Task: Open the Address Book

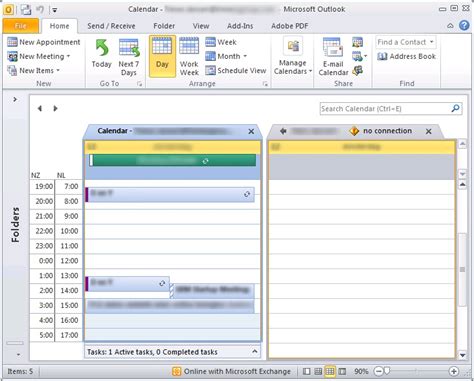Action: pyautogui.click(x=407, y=56)
